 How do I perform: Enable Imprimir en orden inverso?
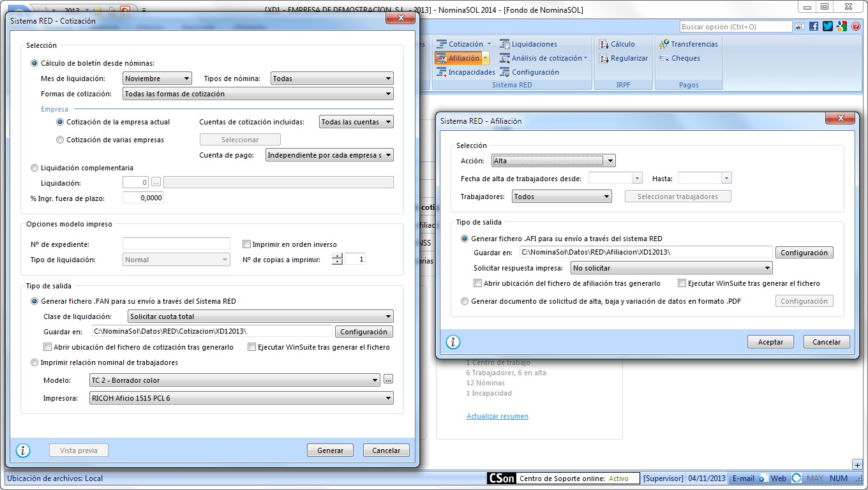click(246, 244)
